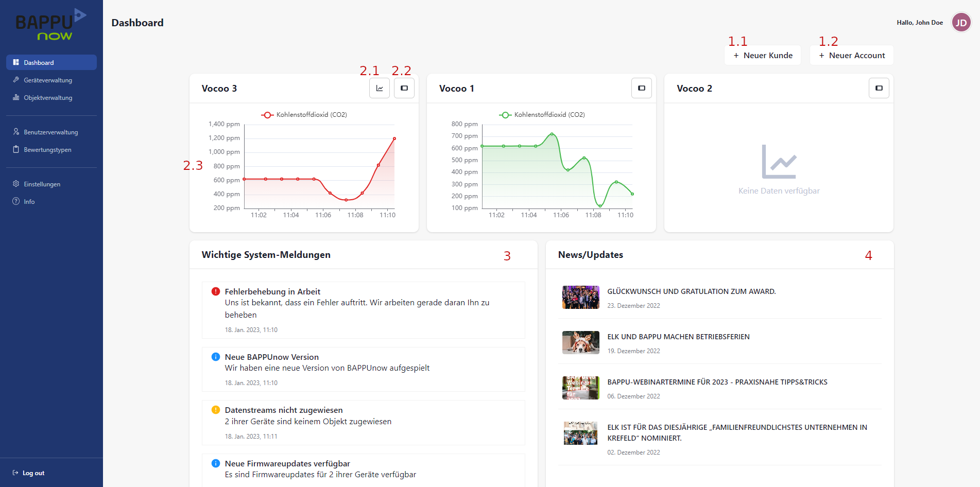This screenshot has width=980, height=487.
Task: Open the chart view icon on Vocoo 3 card
Action: pos(380,88)
